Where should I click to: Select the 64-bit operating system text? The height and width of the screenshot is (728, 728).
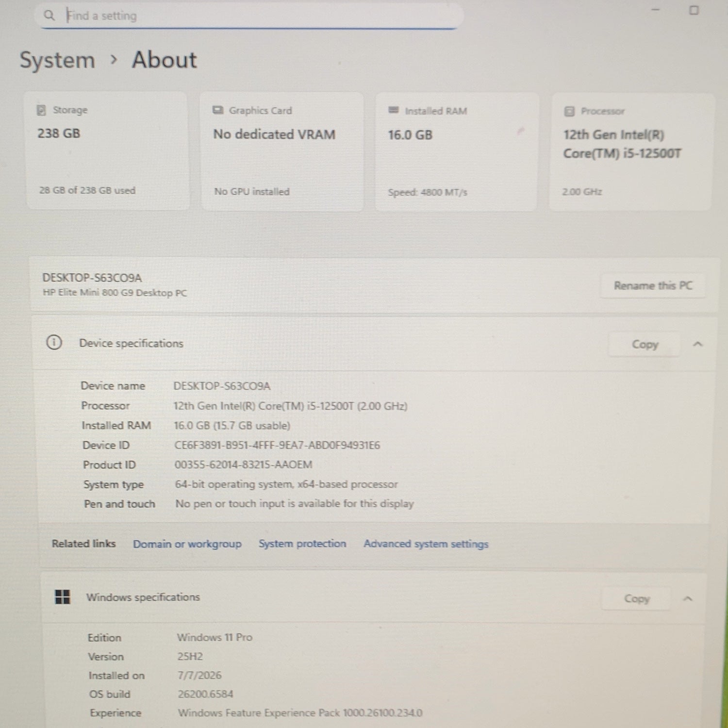[286, 484]
